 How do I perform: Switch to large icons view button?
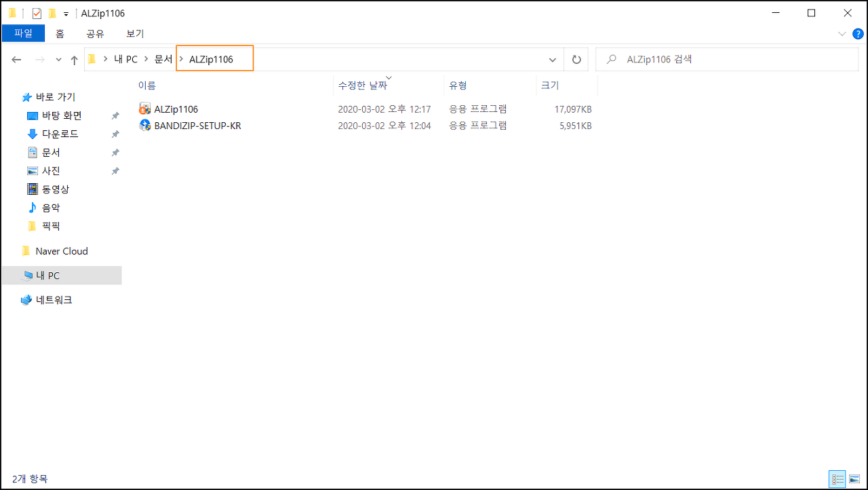pos(854,479)
